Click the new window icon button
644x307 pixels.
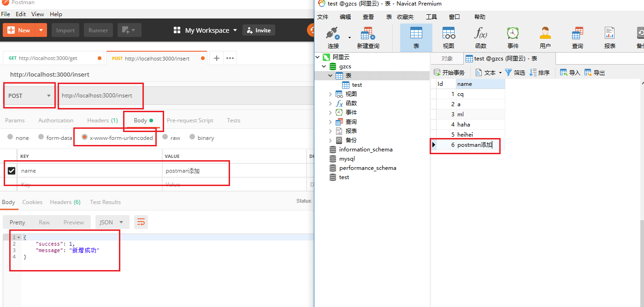pos(129,30)
